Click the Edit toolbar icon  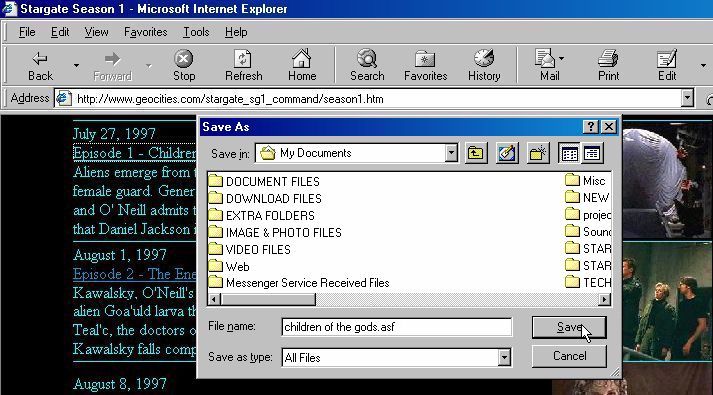click(667, 66)
